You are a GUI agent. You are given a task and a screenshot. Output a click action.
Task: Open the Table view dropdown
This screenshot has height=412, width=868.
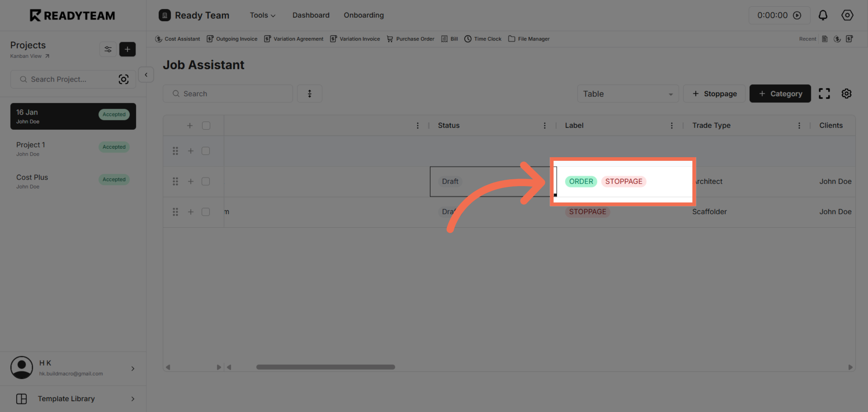628,94
